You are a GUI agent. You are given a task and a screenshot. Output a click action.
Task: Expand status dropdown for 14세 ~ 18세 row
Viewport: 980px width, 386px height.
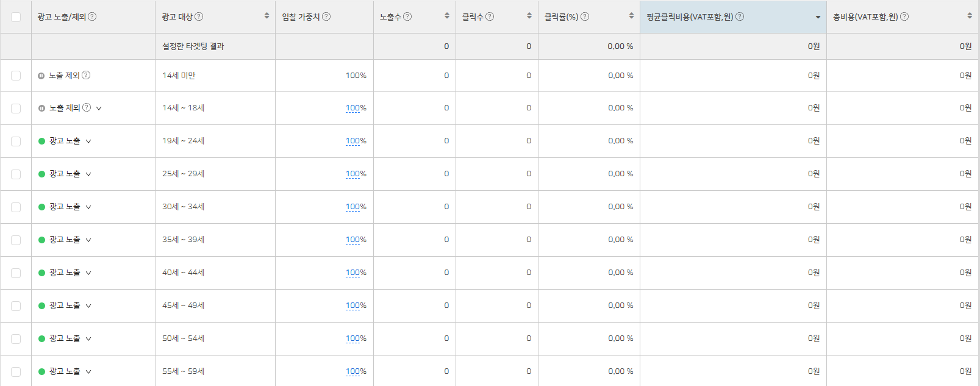99,108
